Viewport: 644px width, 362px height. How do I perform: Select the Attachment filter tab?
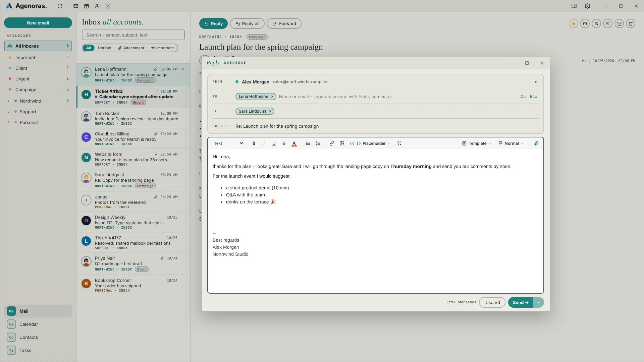point(131,48)
